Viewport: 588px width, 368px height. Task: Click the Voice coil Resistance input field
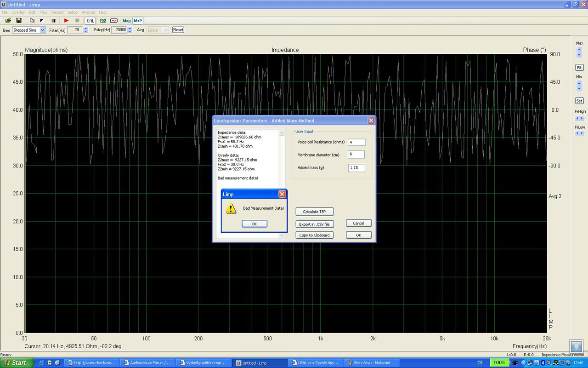tap(356, 142)
